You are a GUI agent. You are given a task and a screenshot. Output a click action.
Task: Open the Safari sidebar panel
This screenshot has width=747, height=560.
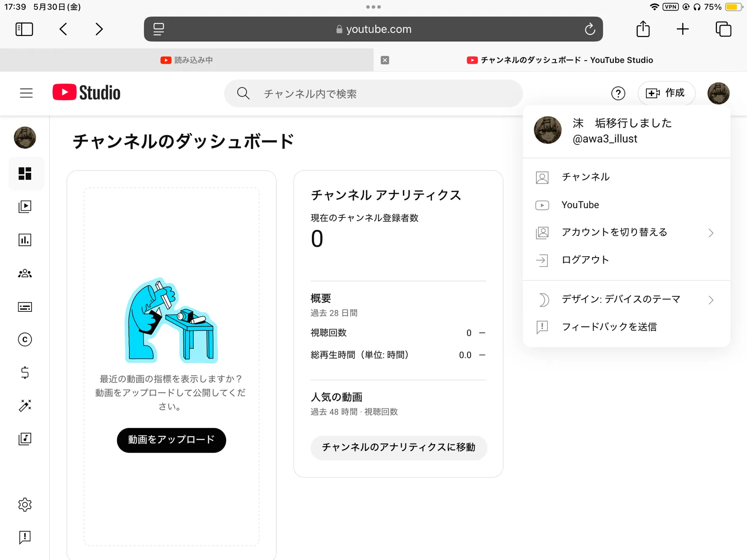[x=24, y=29]
